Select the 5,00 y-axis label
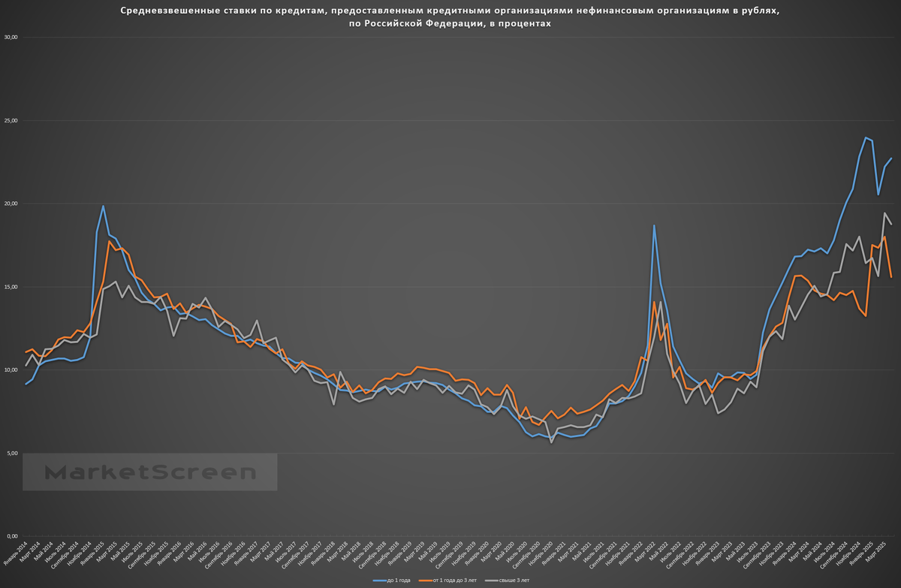This screenshot has height=588, width=901. tap(12, 453)
